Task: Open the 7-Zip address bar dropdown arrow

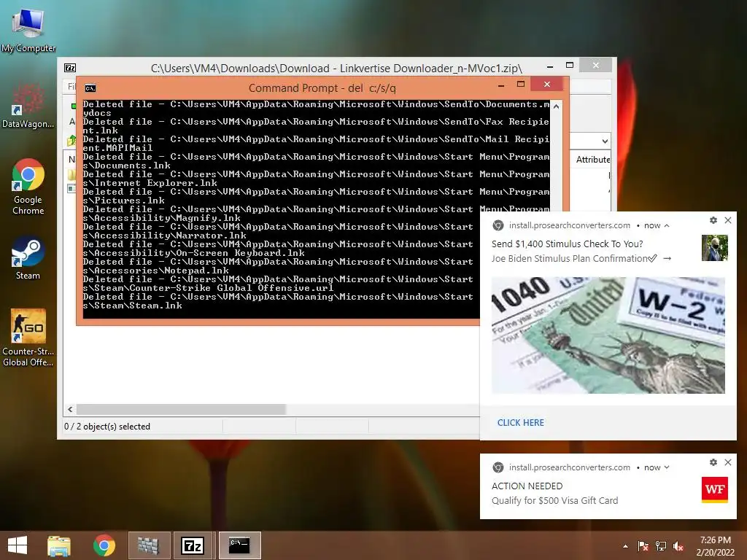Action: click(605, 141)
